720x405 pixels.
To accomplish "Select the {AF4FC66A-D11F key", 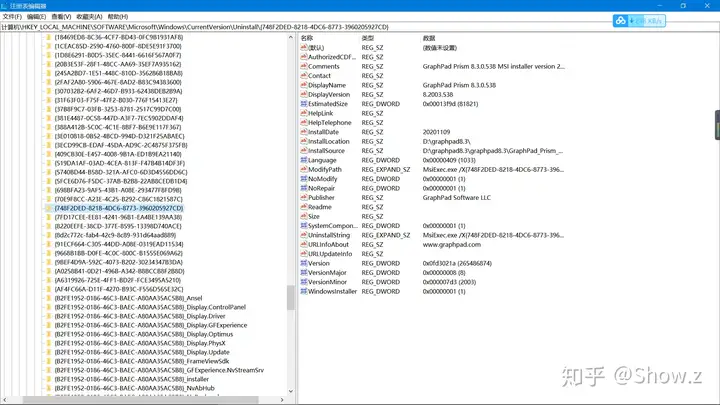I will coord(119,289).
